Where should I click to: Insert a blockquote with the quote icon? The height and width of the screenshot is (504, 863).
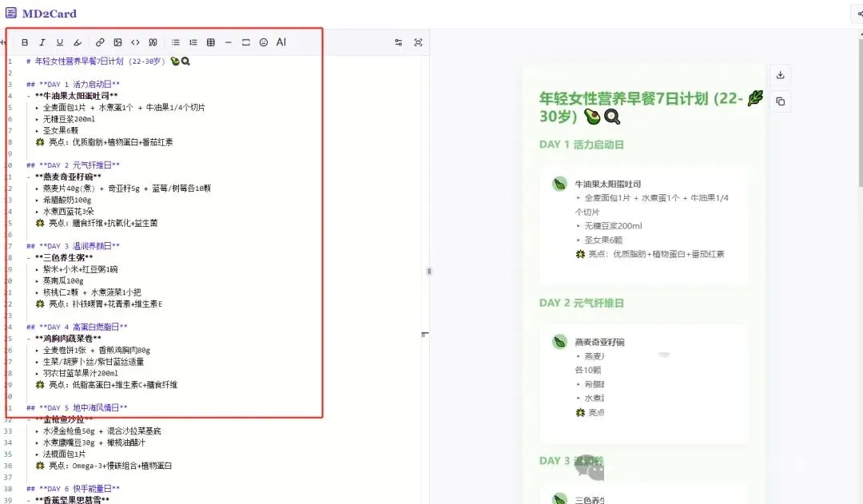(153, 42)
